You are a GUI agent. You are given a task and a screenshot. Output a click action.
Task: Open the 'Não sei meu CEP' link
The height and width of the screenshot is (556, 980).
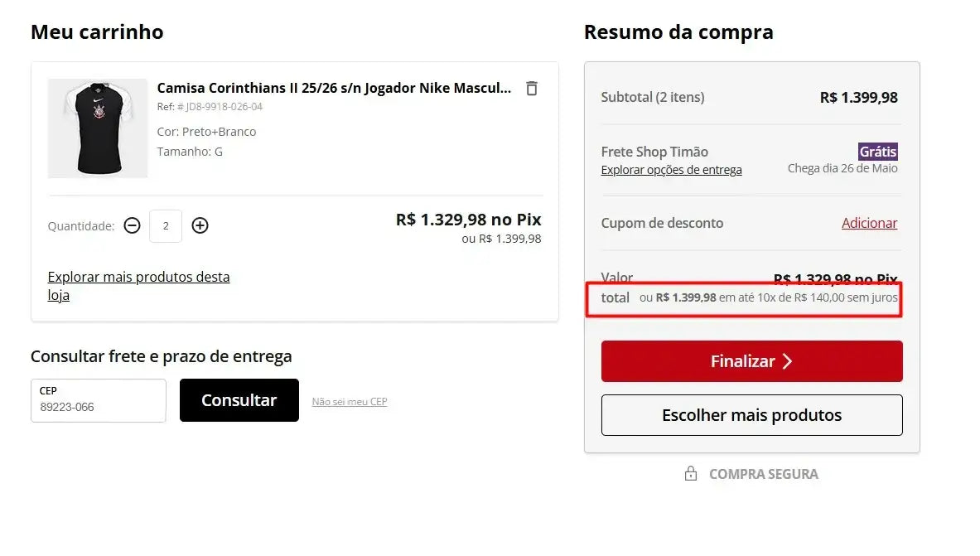coord(349,402)
